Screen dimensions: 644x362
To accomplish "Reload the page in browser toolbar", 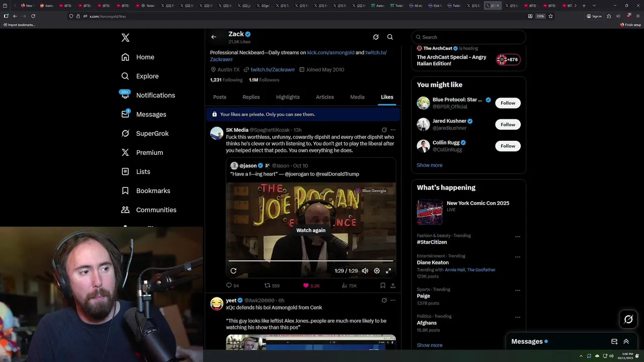I will (33, 16).
